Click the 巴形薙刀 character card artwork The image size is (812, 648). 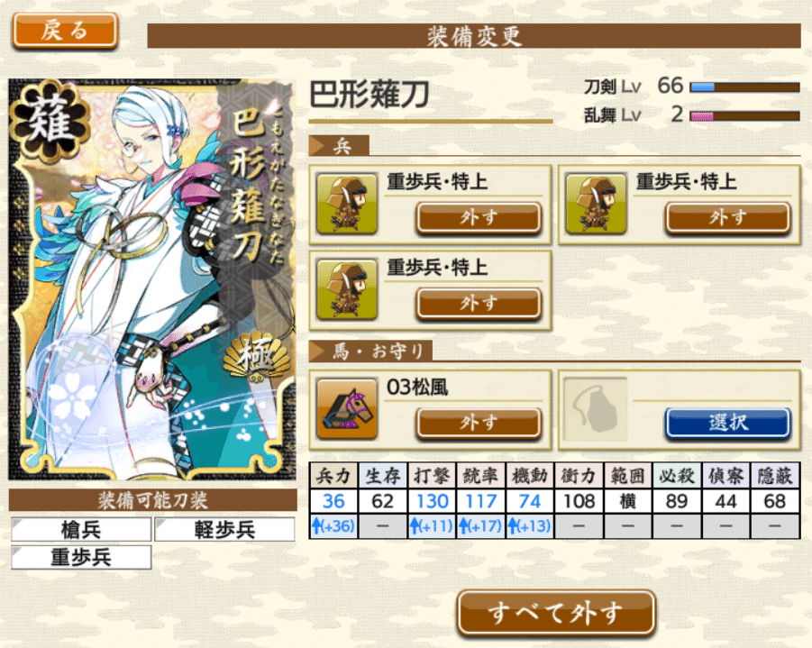click(x=153, y=279)
